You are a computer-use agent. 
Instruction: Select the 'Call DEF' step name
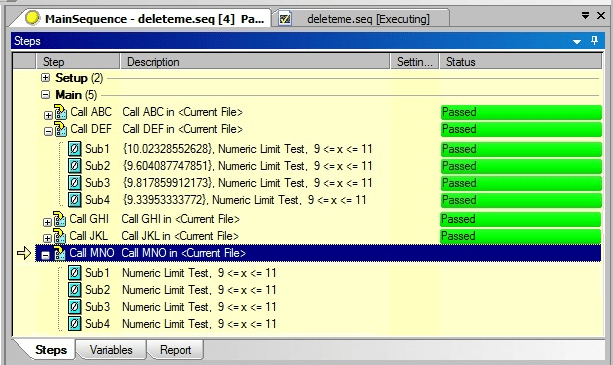[x=91, y=129]
